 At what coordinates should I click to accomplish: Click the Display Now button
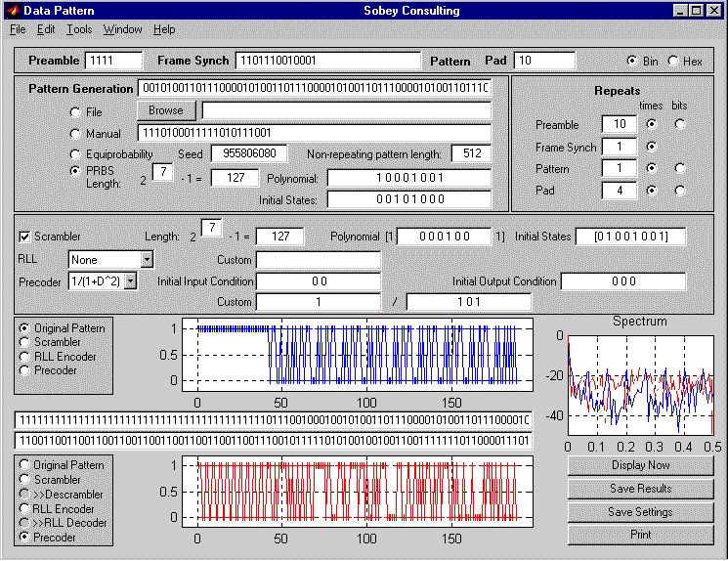pyautogui.click(x=641, y=465)
